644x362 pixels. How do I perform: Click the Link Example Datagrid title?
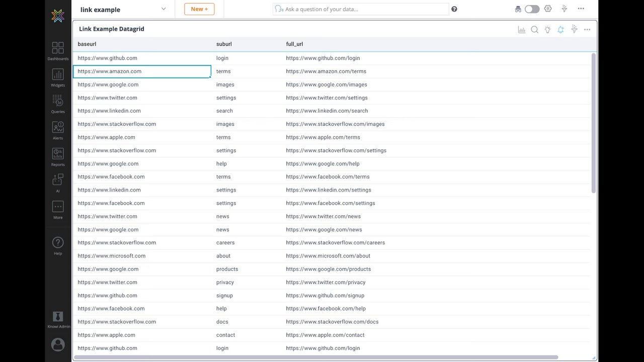click(x=112, y=29)
